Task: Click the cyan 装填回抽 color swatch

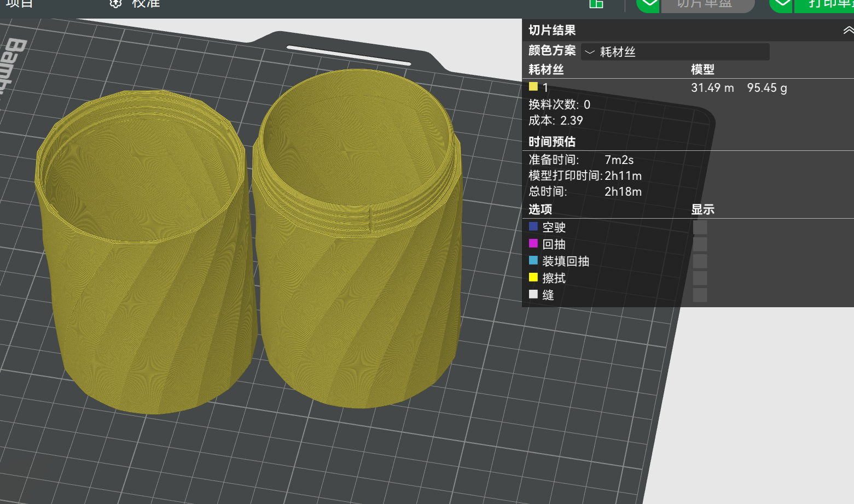Action: pos(533,260)
